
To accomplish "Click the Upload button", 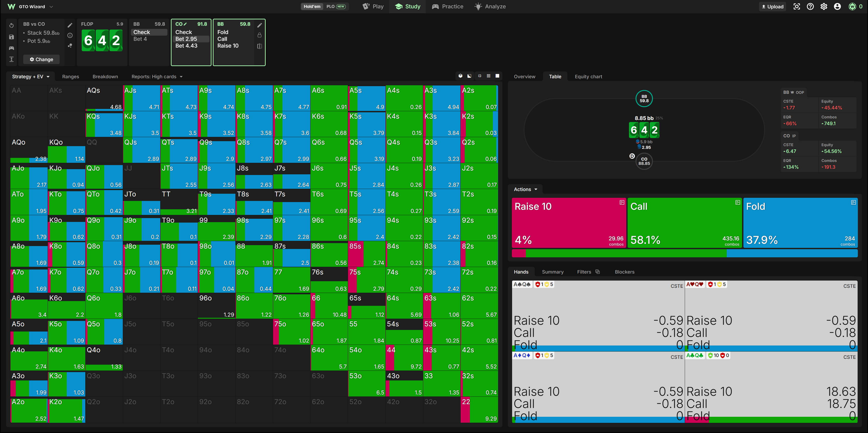I will pos(772,6).
